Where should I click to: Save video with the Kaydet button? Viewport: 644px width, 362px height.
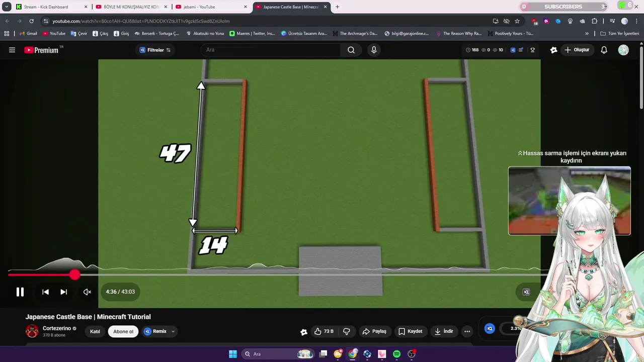[x=410, y=331]
